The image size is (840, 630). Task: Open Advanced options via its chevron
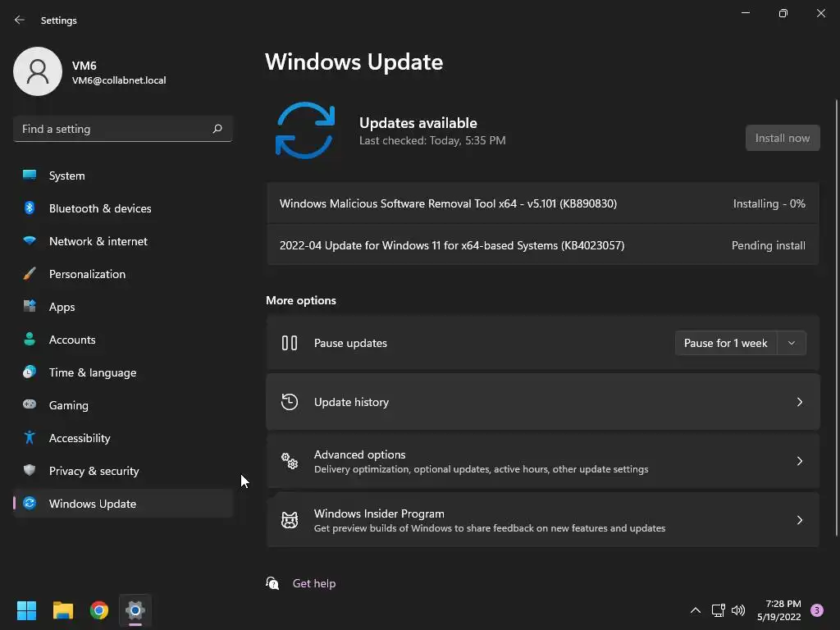point(799,461)
